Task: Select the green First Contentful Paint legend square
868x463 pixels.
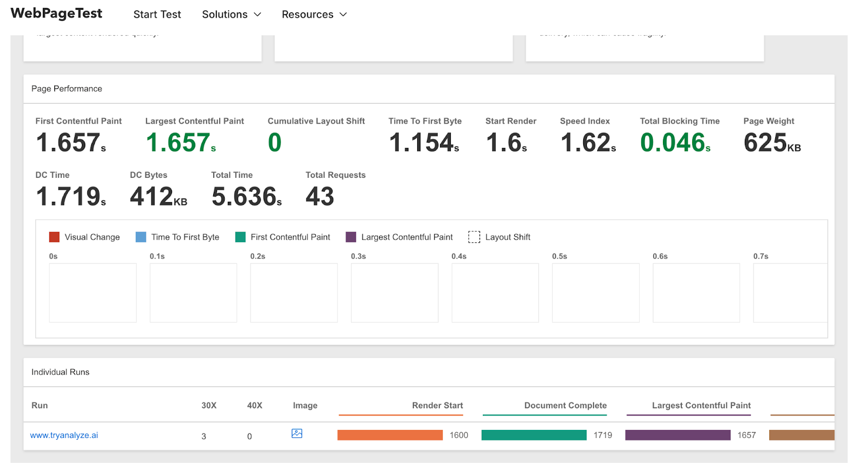Action: coord(240,237)
